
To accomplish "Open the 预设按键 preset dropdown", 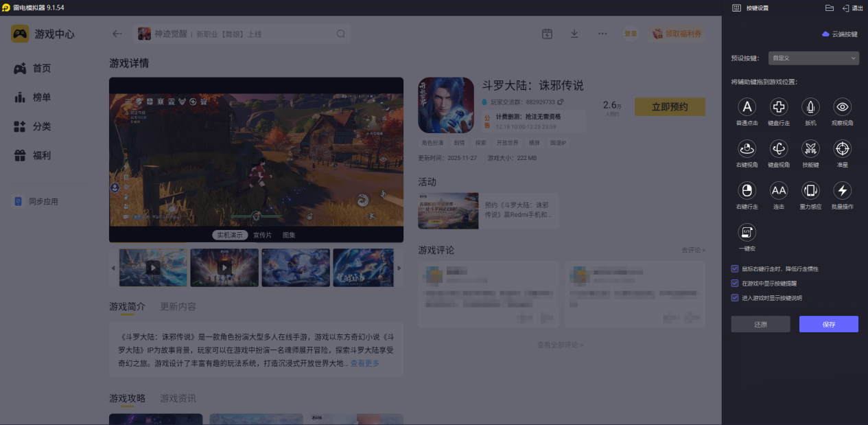I will tap(814, 58).
